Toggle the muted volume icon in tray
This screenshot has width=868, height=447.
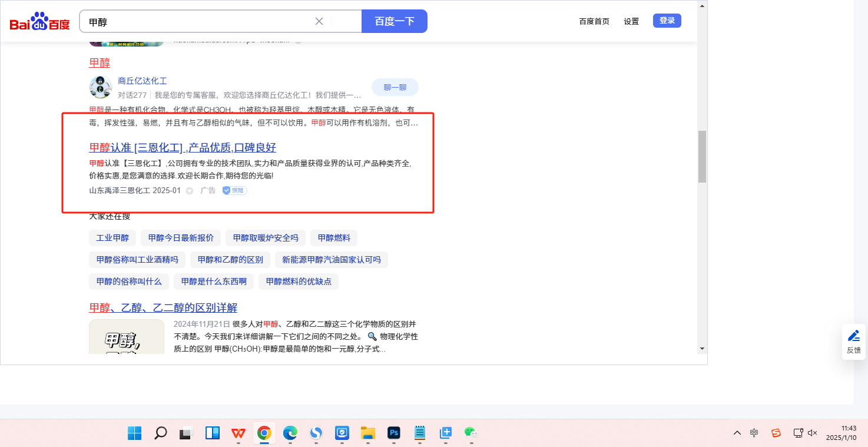click(813, 433)
